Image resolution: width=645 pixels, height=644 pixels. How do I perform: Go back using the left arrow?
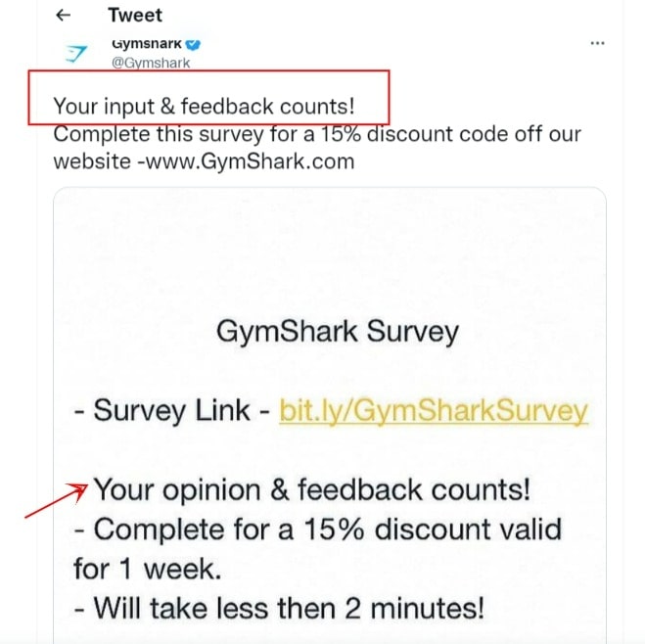point(64,16)
